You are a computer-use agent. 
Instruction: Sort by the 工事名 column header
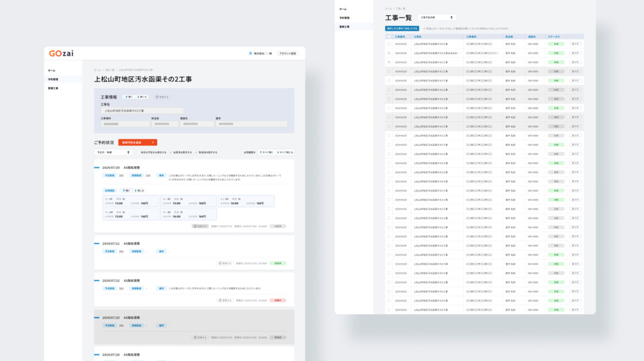click(x=418, y=36)
